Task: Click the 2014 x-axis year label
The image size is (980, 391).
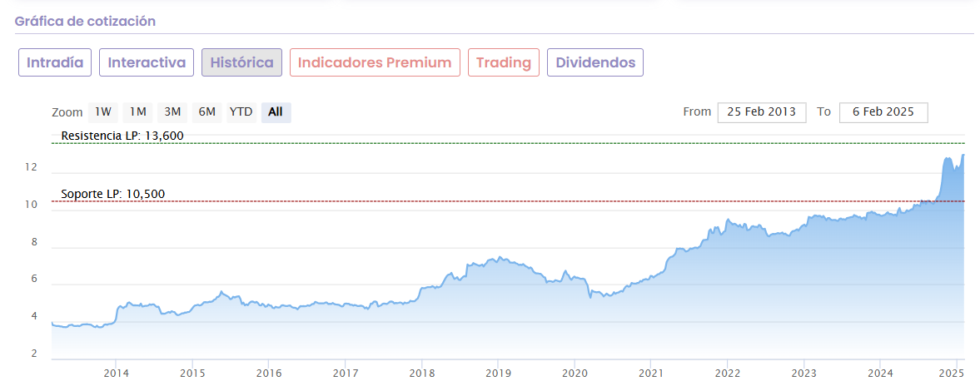Action: click(x=116, y=373)
